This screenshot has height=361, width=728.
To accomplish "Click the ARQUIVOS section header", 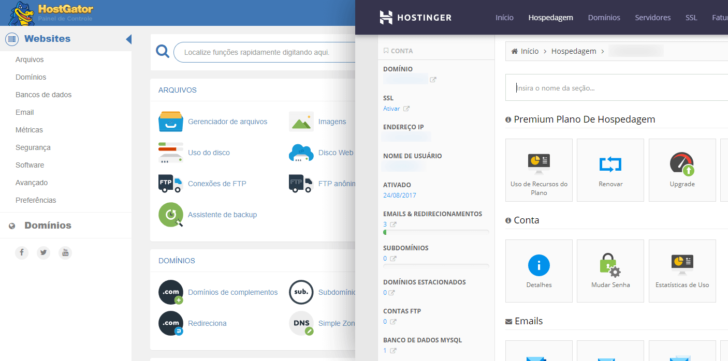I will click(x=177, y=90).
